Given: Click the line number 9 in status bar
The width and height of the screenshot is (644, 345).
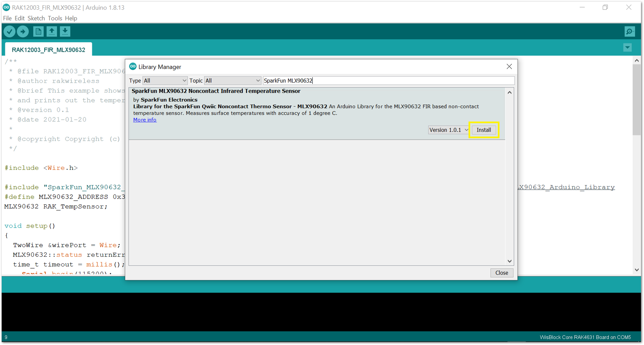Looking at the screenshot, I should [6, 337].
